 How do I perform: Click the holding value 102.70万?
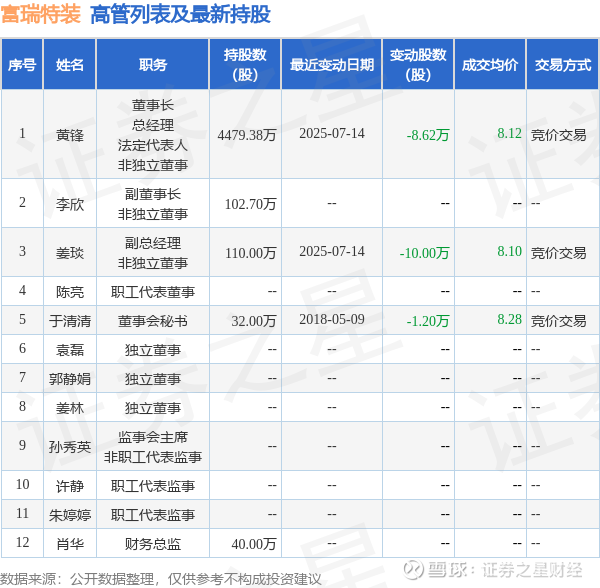coord(250,204)
